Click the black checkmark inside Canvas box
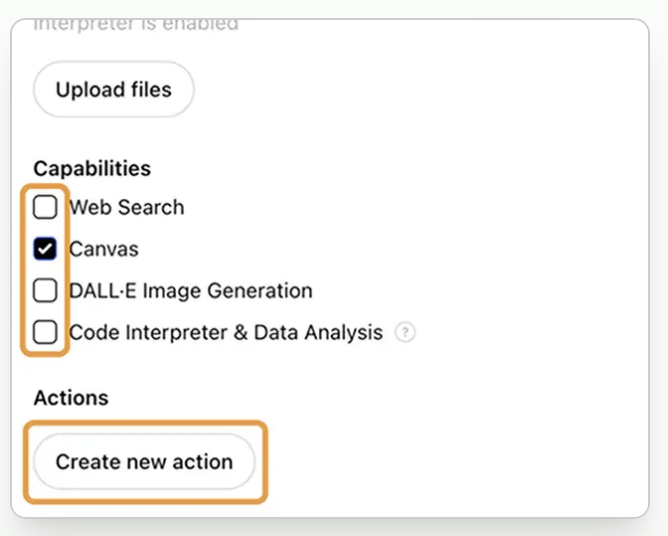This screenshot has width=668, height=536. [x=45, y=249]
